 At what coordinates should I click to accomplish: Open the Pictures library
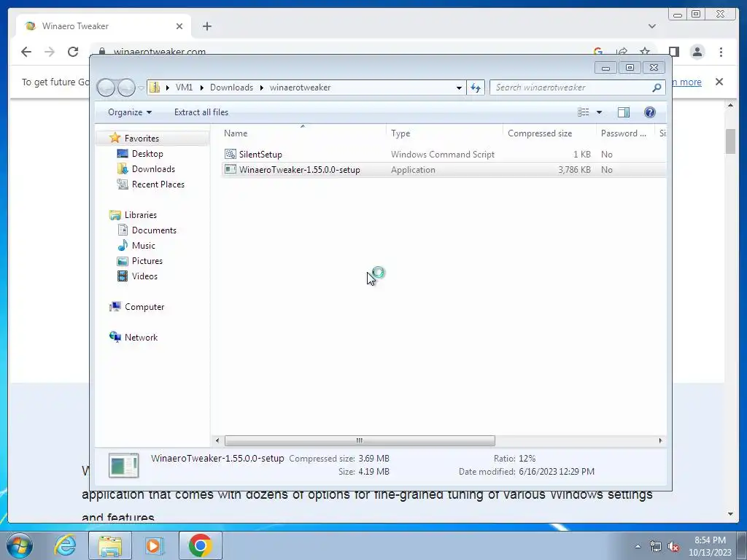pyautogui.click(x=147, y=261)
